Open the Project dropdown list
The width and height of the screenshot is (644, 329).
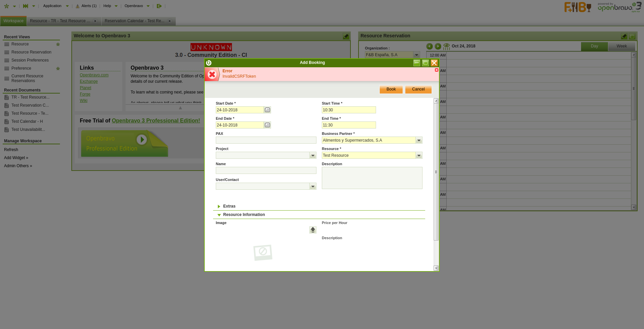coord(313,155)
